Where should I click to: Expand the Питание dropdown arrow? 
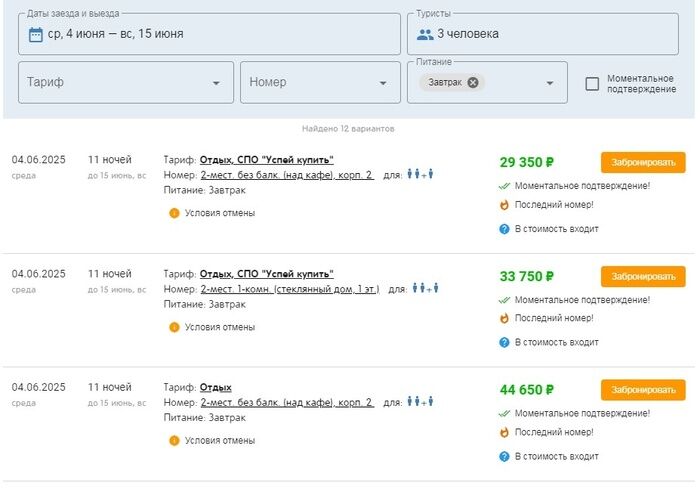(549, 83)
